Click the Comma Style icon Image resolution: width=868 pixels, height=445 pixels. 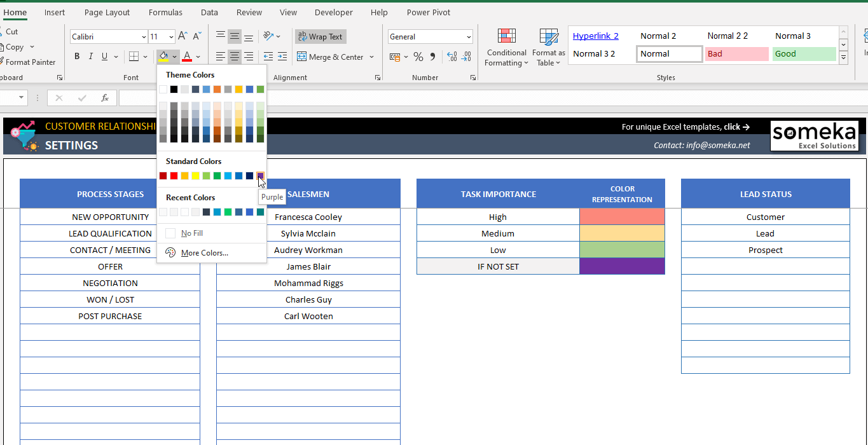coord(432,57)
